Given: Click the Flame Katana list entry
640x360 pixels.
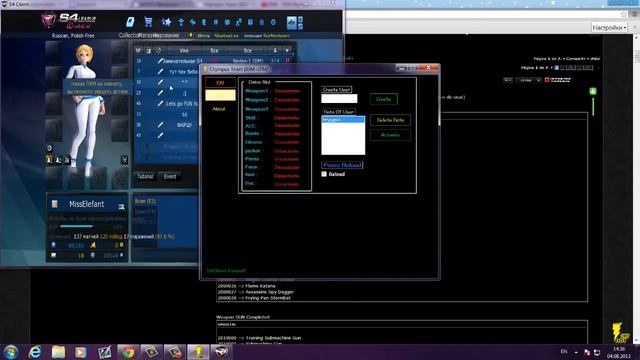Looking at the screenshot, I should pyautogui.click(x=247, y=286).
